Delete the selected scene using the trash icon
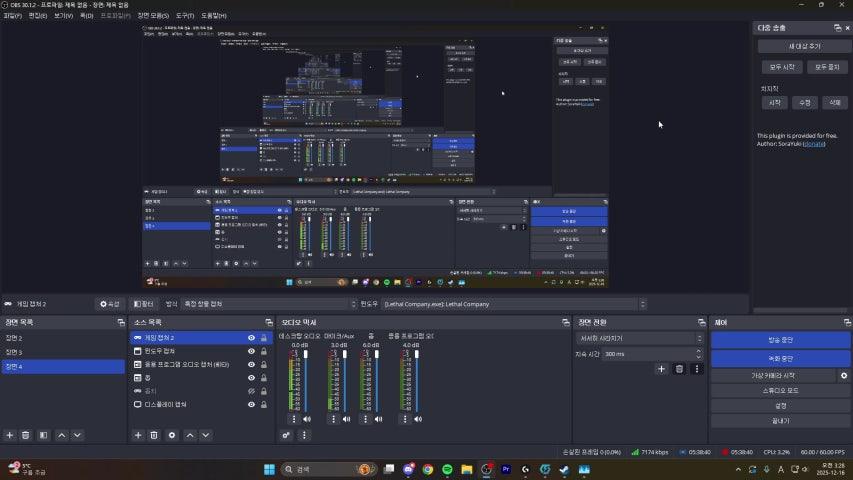The width and height of the screenshot is (853, 480). [26, 435]
